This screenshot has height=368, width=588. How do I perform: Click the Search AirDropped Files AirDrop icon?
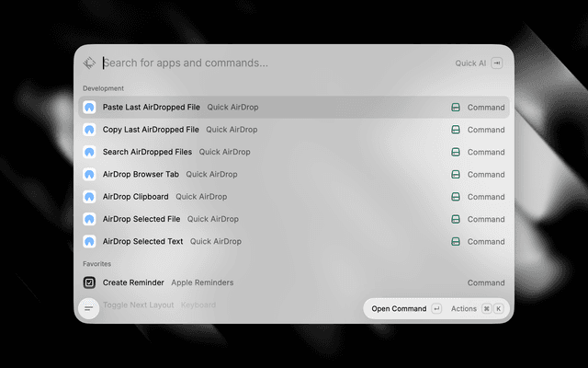pyautogui.click(x=89, y=152)
